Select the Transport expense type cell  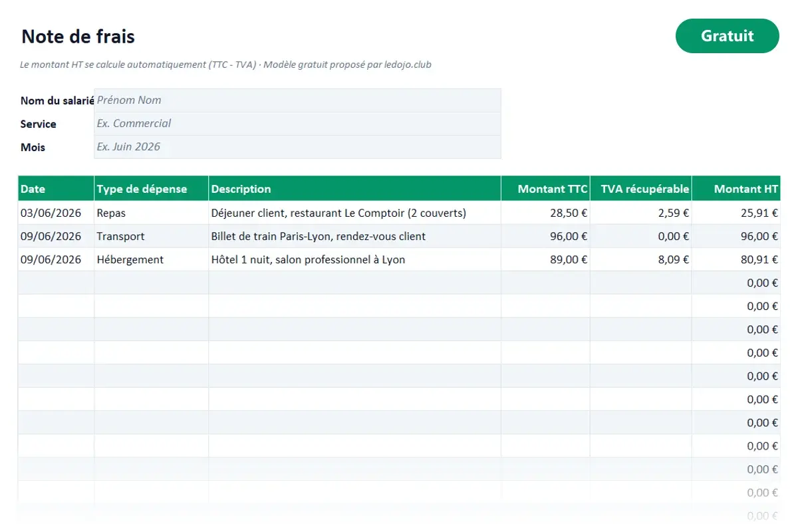coord(151,236)
